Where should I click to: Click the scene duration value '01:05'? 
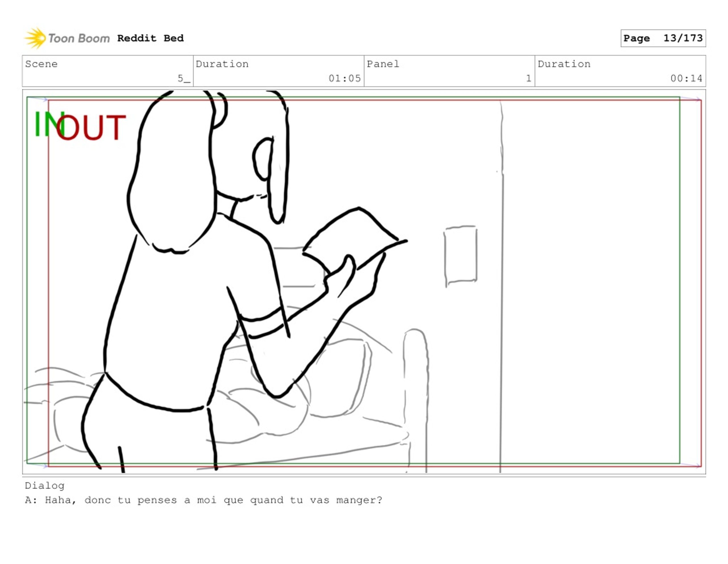[x=345, y=78]
